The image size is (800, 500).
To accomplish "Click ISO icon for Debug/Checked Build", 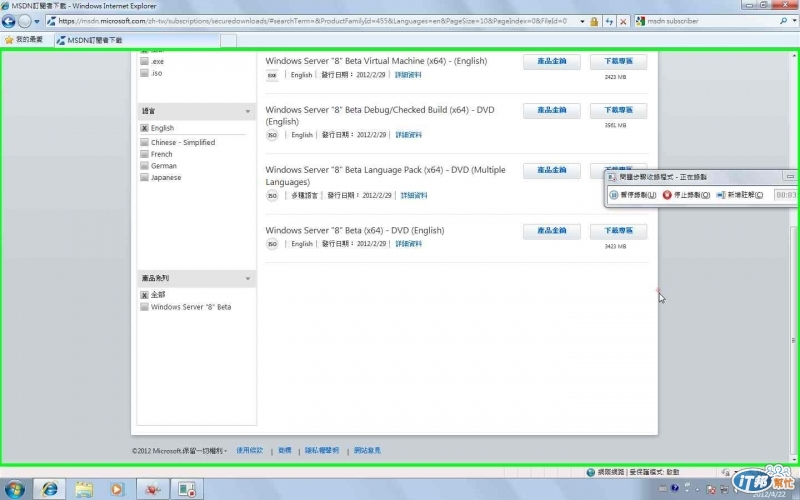I will (272, 135).
